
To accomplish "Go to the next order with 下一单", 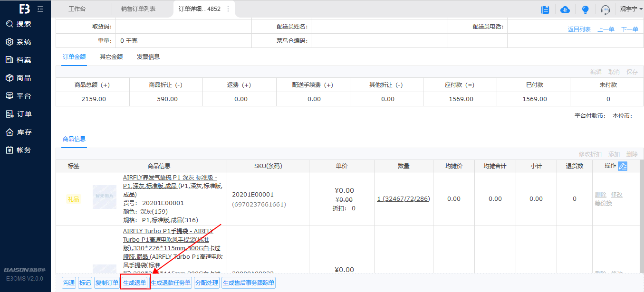I will (x=630, y=29).
